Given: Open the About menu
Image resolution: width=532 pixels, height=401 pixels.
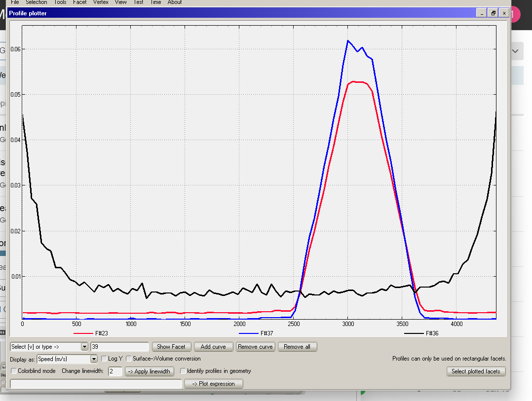Looking at the screenshot, I should click(x=175, y=2).
